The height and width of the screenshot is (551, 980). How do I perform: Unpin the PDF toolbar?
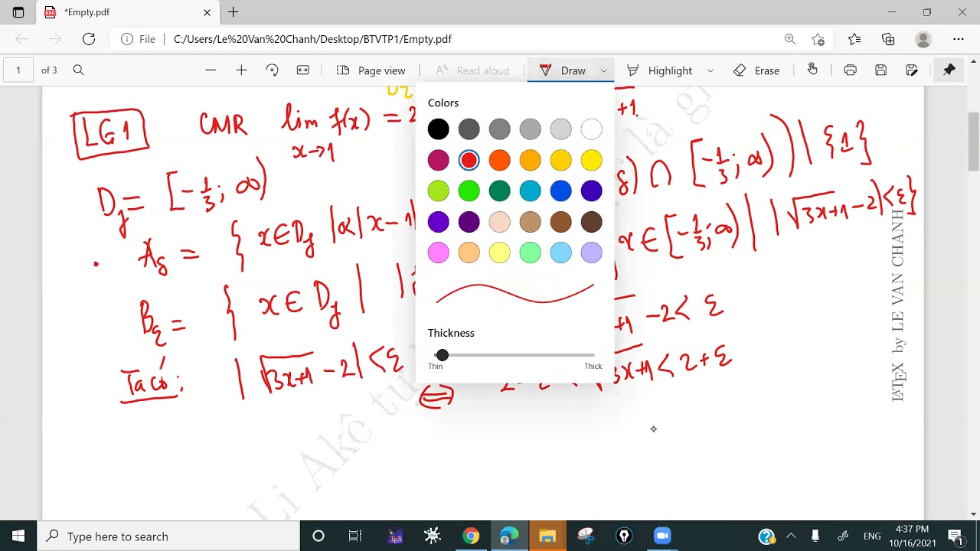pyautogui.click(x=949, y=70)
